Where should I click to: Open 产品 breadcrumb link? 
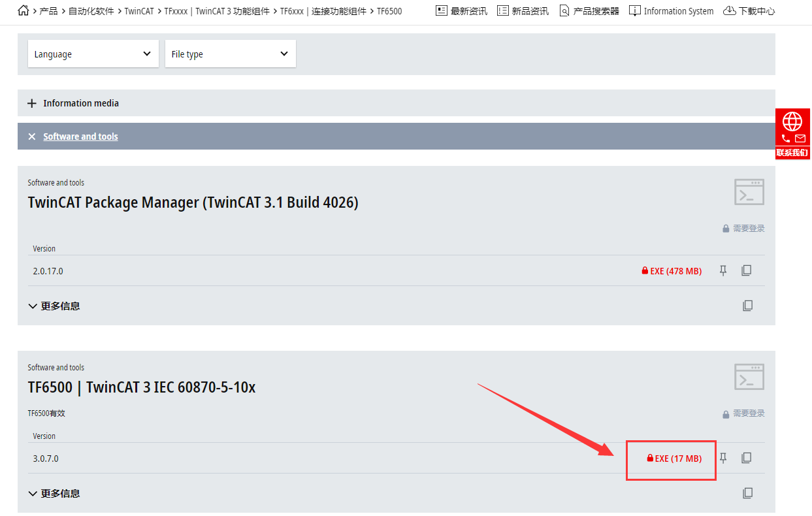click(x=48, y=11)
